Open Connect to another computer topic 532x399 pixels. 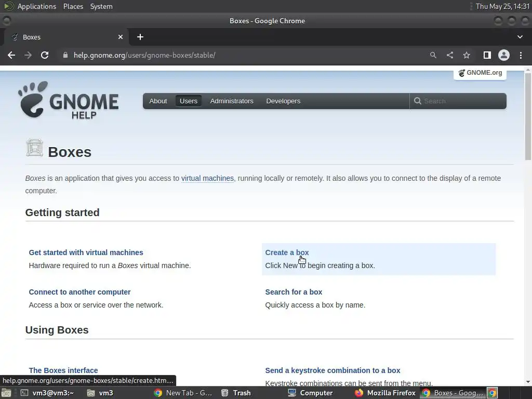pos(79,292)
